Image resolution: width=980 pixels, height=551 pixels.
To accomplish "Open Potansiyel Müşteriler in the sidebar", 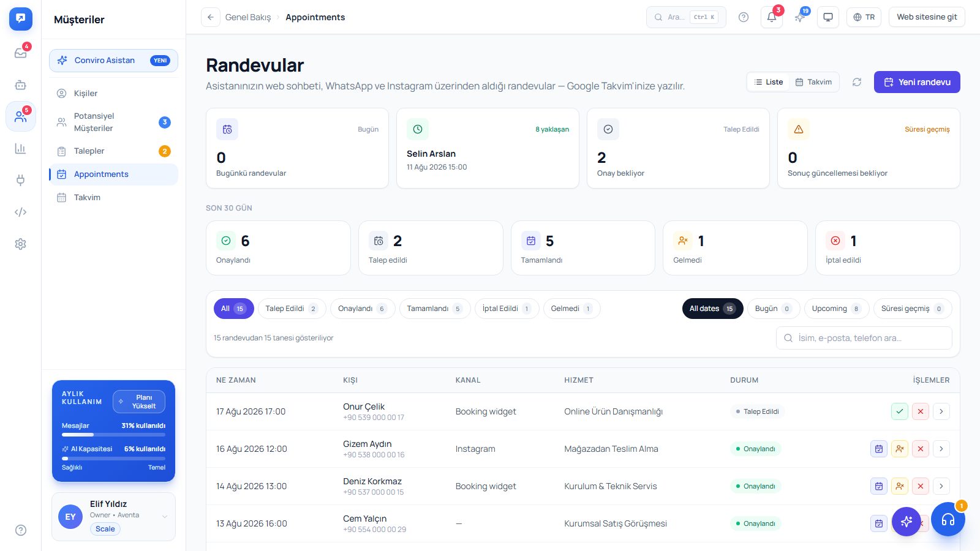I will click(113, 122).
